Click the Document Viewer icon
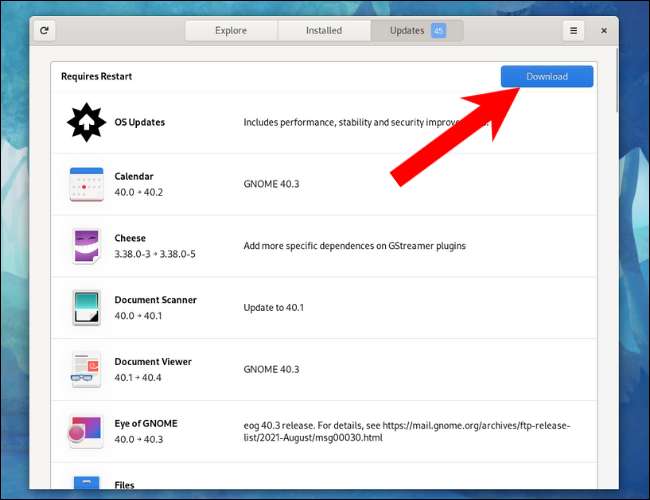 86,369
